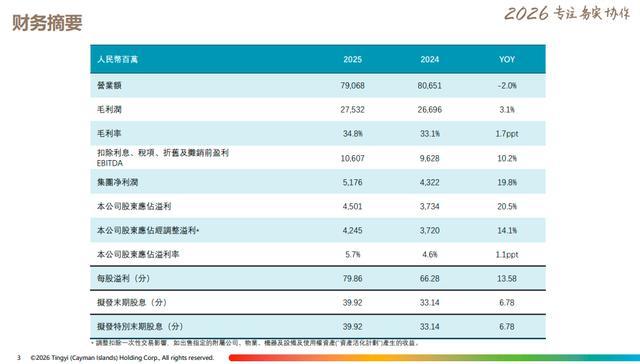The width and height of the screenshot is (640, 364).
Task: Select the 擬發特別末期股息 row label
Action: 140,326
